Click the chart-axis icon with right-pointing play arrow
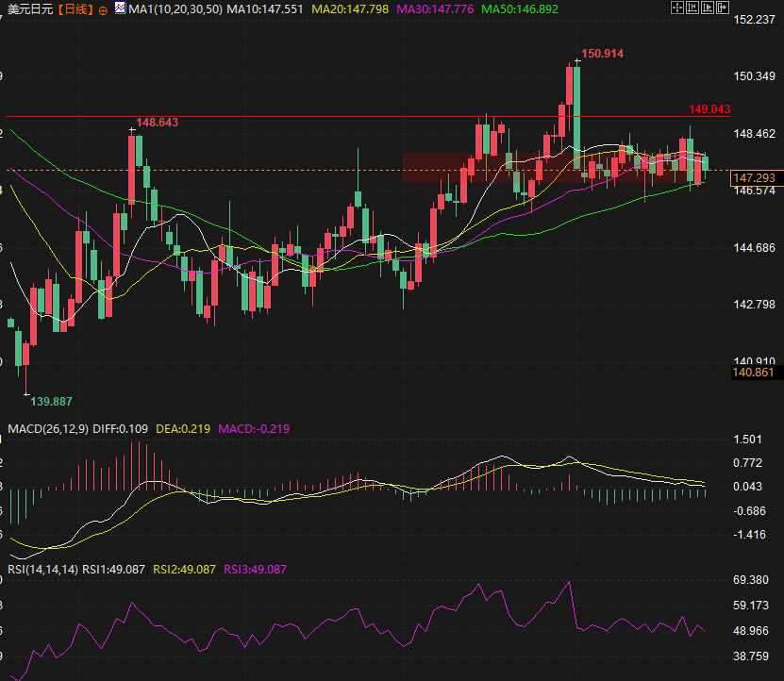The width and height of the screenshot is (784, 681). tap(708, 8)
